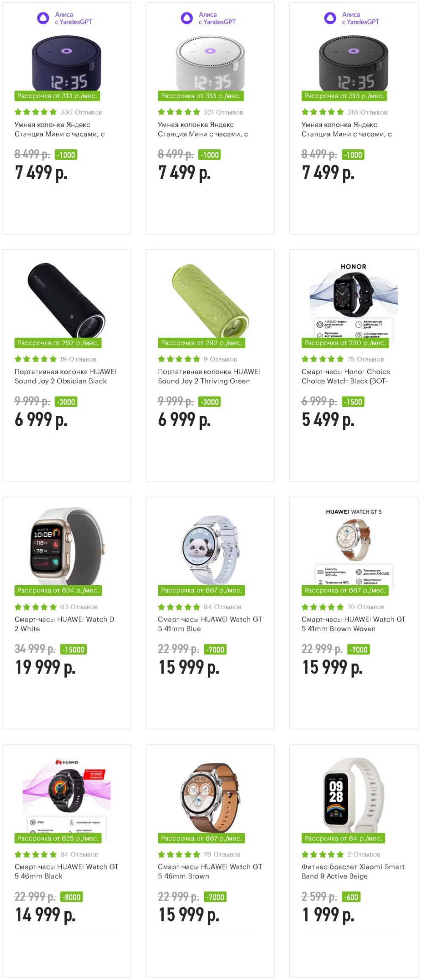Click the HUAWEI Watch GT 5 46mm Black title
This screenshot has height=980, width=423.
66,871
